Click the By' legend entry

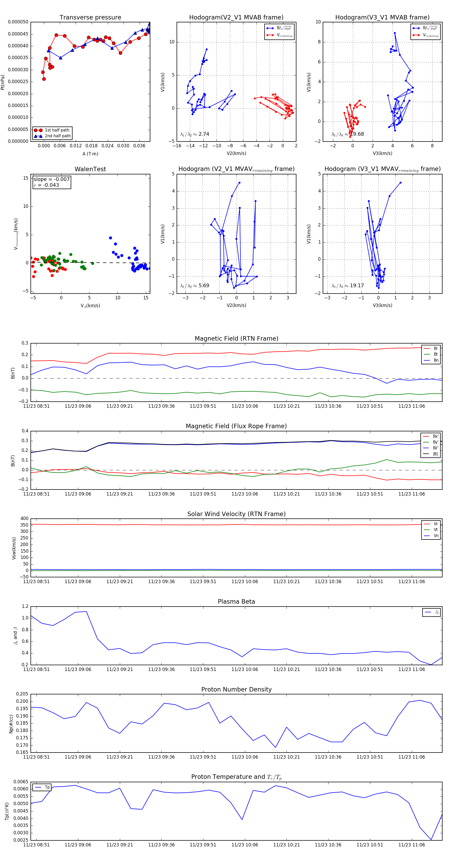tap(431, 442)
